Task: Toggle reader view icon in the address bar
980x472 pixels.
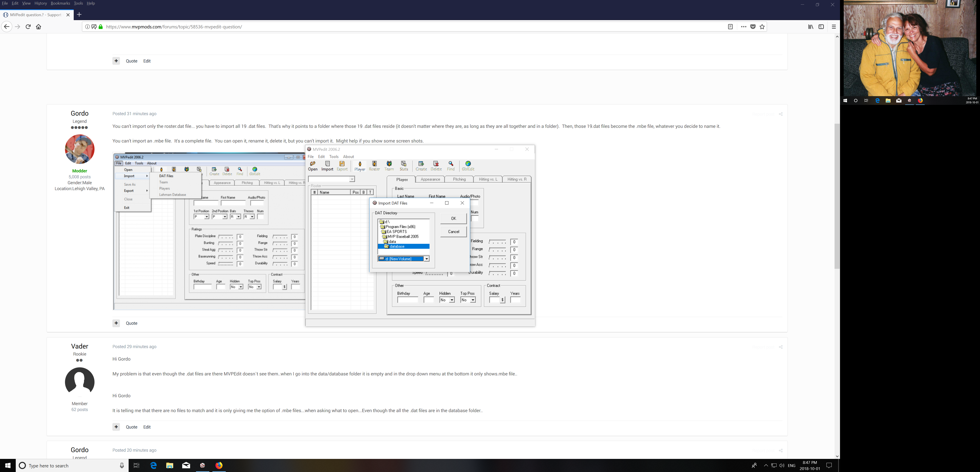Action: point(730,27)
